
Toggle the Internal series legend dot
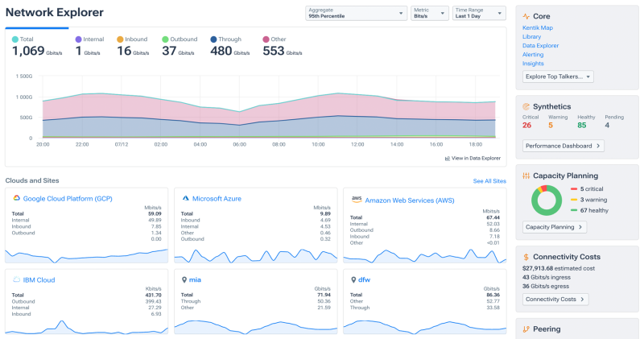(x=78, y=39)
